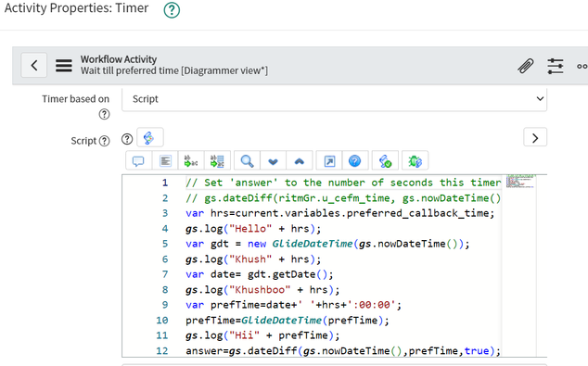This screenshot has height=366, width=588.
Task: Toggle full screen script editor
Action: pos(329,161)
